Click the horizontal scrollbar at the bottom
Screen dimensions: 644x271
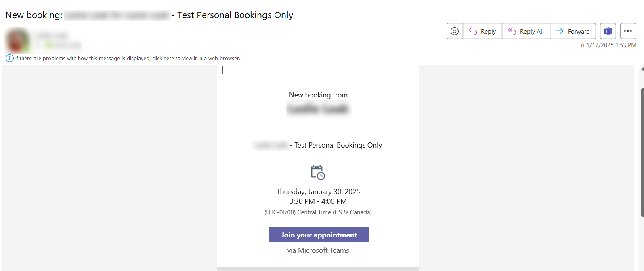pos(318,268)
